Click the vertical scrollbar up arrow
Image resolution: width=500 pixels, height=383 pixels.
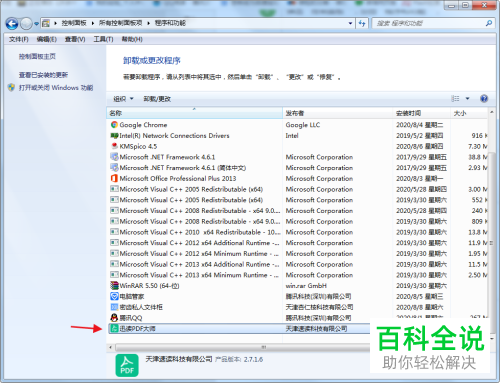pyautogui.click(x=491, y=112)
